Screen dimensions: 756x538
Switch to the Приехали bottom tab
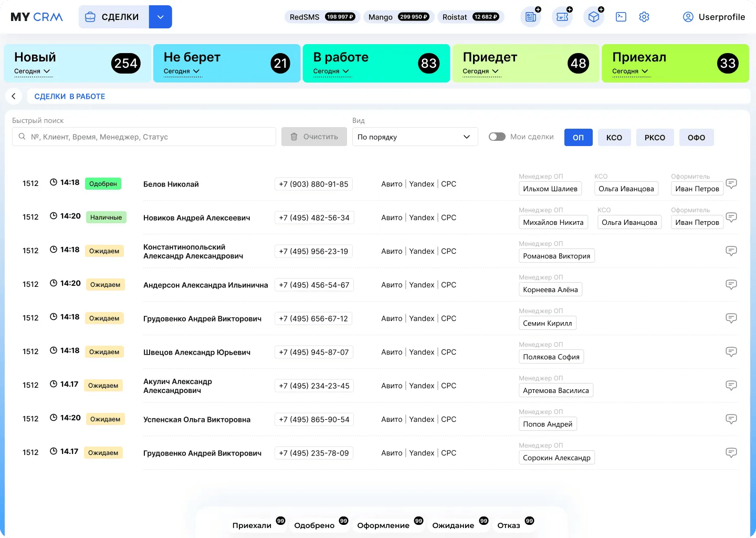[x=252, y=525]
